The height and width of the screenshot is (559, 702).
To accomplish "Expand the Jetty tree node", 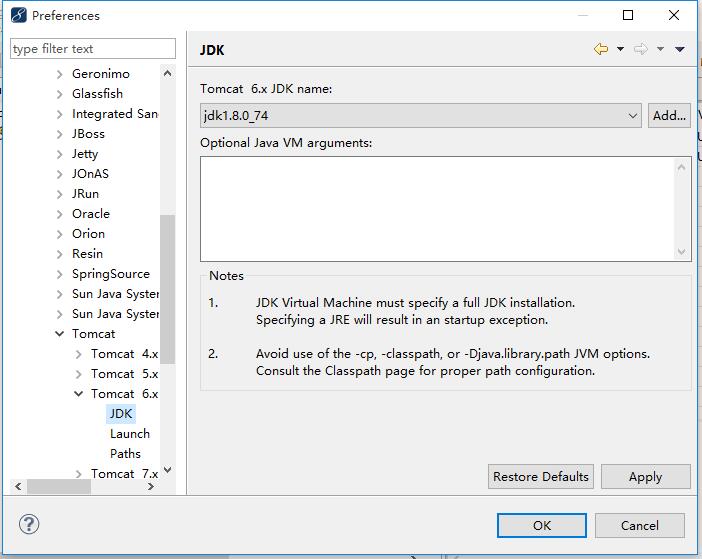I will coord(60,154).
